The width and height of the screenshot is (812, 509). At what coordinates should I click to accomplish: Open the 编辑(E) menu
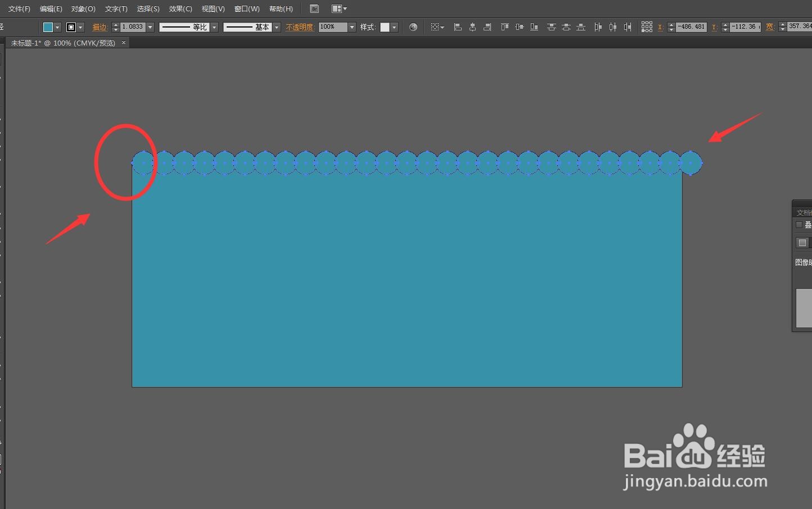[51, 9]
